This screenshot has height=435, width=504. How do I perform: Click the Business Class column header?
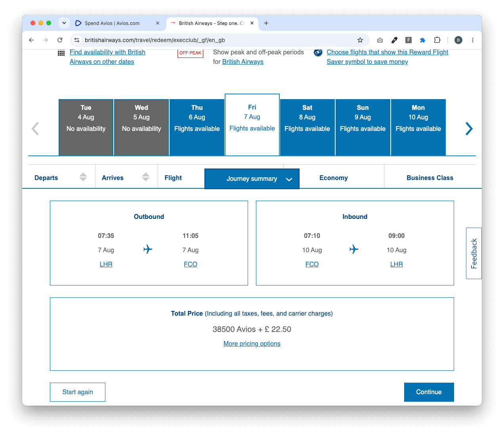click(430, 178)
